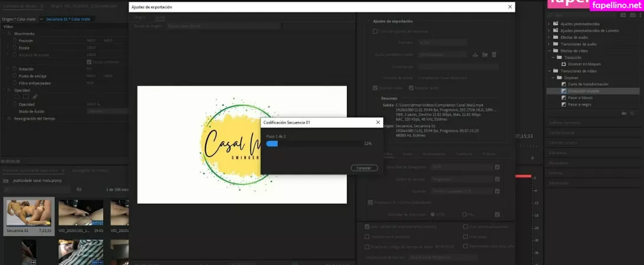Click the Comentarios input field
Viewport: 644px width, 265px height.
[458, 67]
